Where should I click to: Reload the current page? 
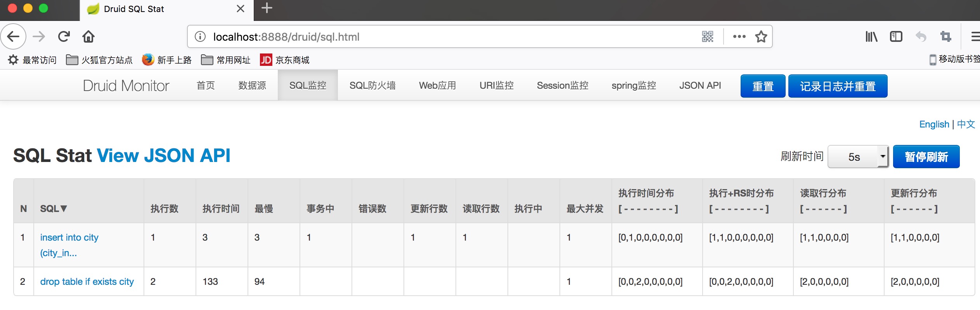(64, 37)
